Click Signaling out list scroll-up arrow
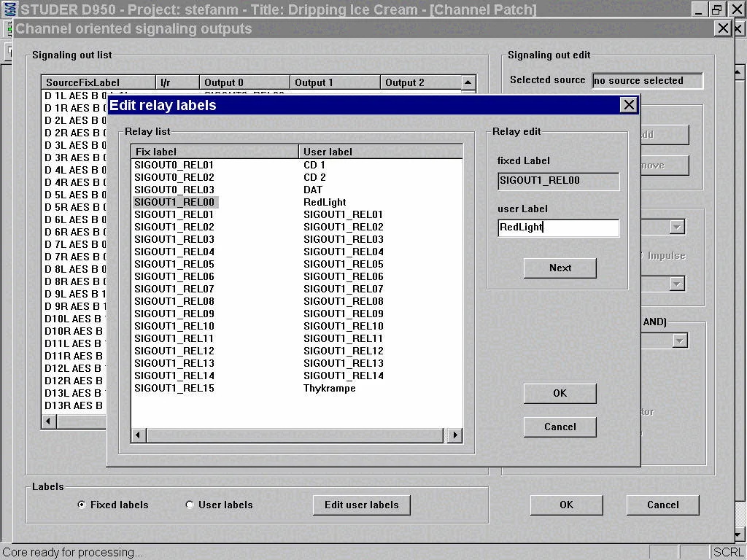747x560 pixels. (468, 82)
